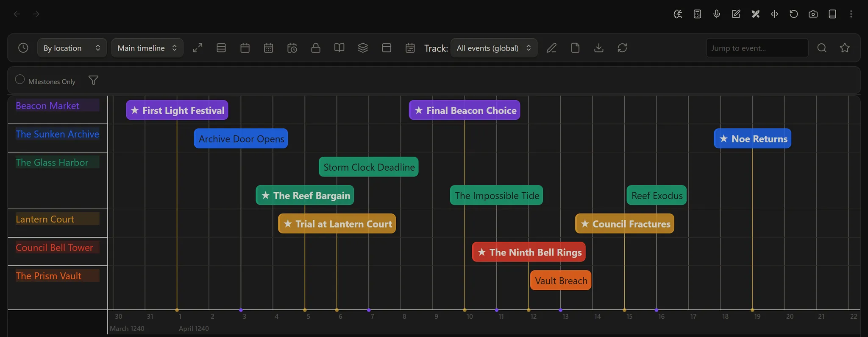
Task: Open the three-dot more options menu
Action: click(x=851, y=14)
